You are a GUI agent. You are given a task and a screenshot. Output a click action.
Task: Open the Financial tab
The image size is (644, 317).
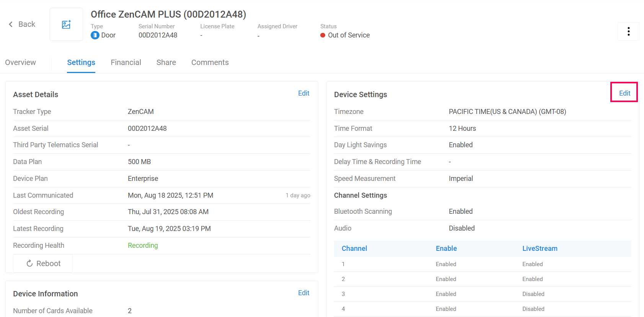tap(126, 62)
